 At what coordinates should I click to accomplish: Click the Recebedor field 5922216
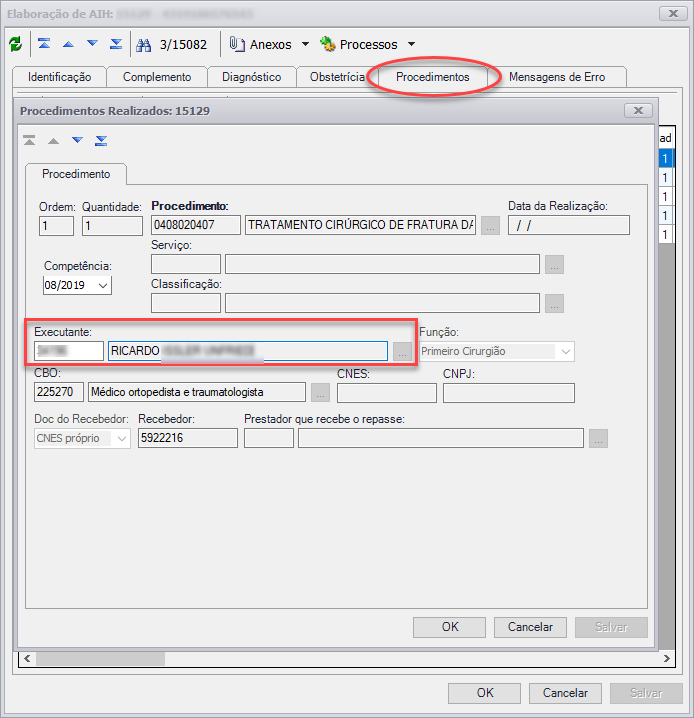tap(188, 438)
